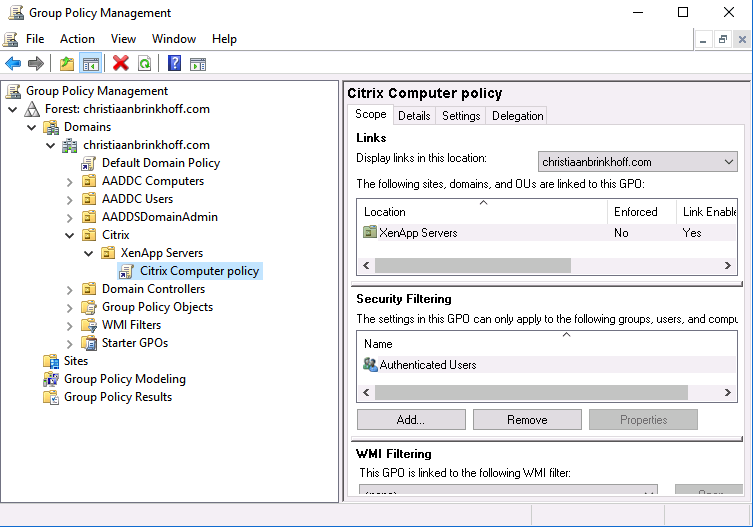Screen dimensions: 753x527
Task: Click the Domains folder icon
Action: [51, 127]
